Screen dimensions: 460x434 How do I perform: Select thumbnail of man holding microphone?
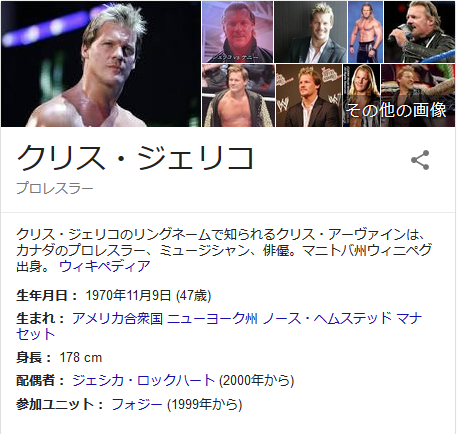[x=420, y=32]
